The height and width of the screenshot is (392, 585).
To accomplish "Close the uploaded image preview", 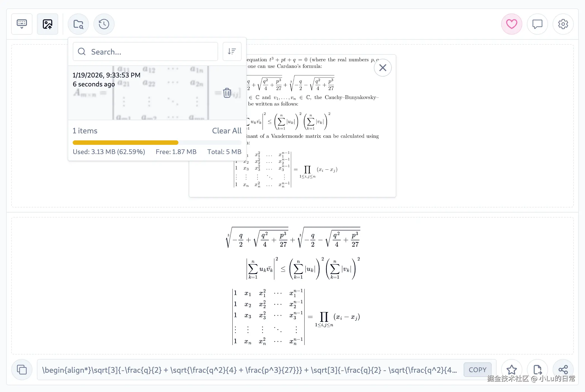I will pyautogui.click(x=383, y=68).
